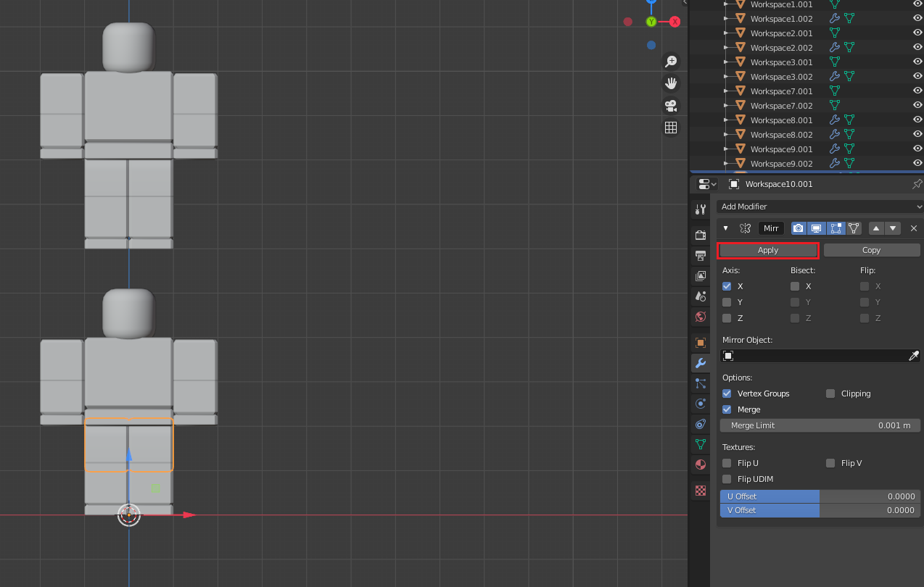Screen dimensions: 924x587
Task: Toggle the camera view icon
Action: pyautogui.click(x=671, y=105)
